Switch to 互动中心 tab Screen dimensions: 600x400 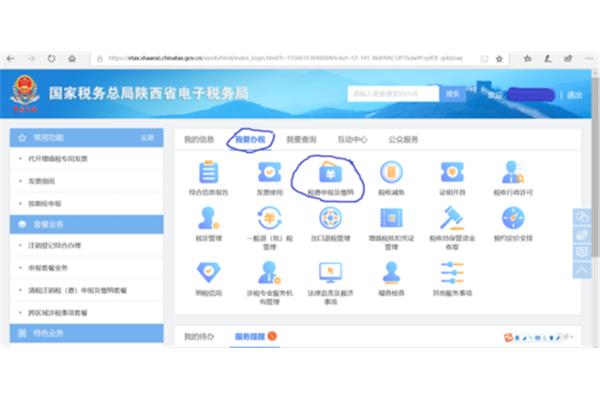[352, 139]
